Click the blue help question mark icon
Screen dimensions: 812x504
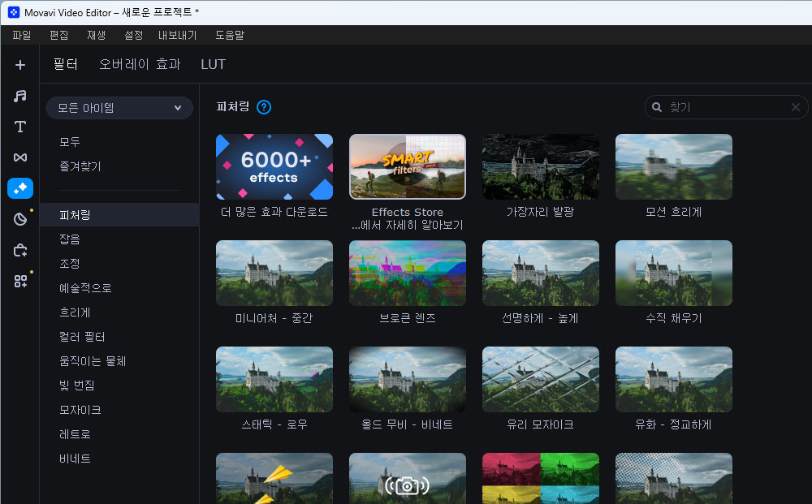coord(264,107)
